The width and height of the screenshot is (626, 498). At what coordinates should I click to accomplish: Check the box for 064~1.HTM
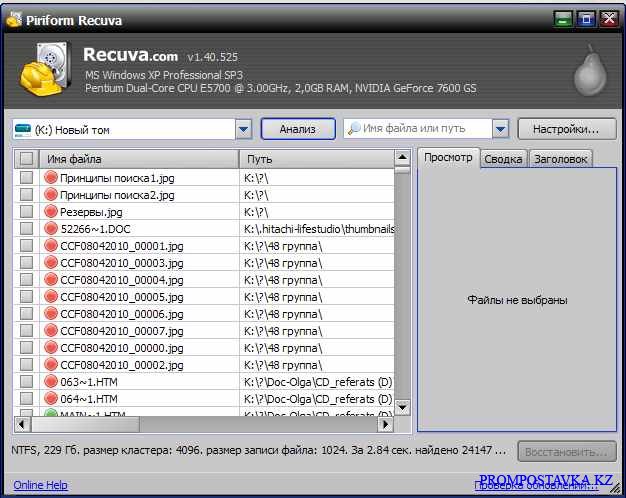click(26, 398)
